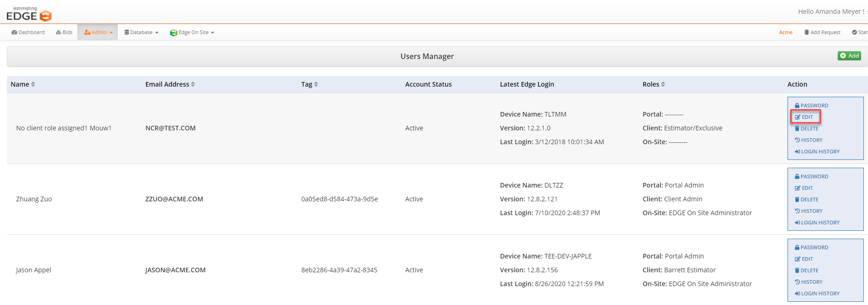868x305 pixels.
Task: Expand the Admin dropdown menu
Action: click(98, 32)
